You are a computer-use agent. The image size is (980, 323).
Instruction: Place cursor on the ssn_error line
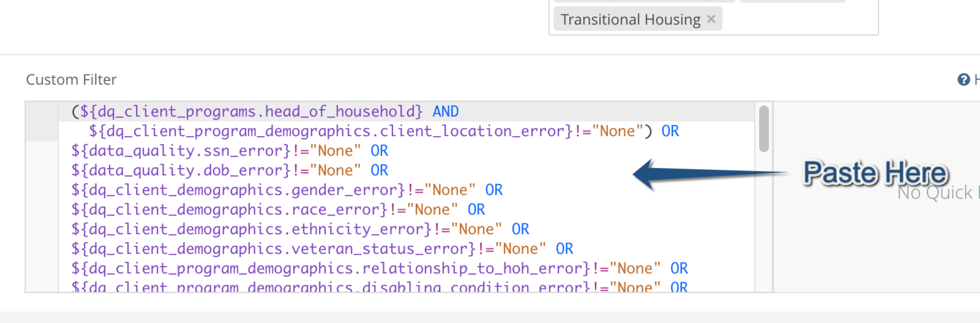230,151
